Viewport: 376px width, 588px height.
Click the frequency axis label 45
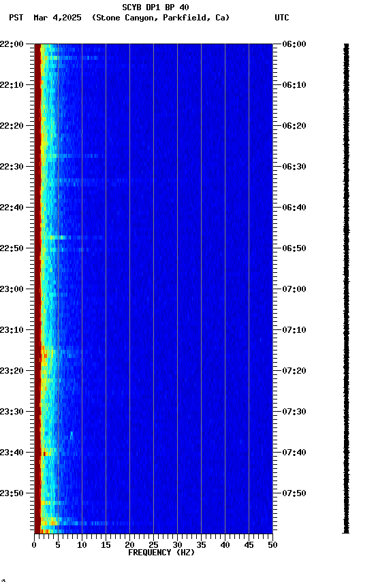(x=249, y=545)
